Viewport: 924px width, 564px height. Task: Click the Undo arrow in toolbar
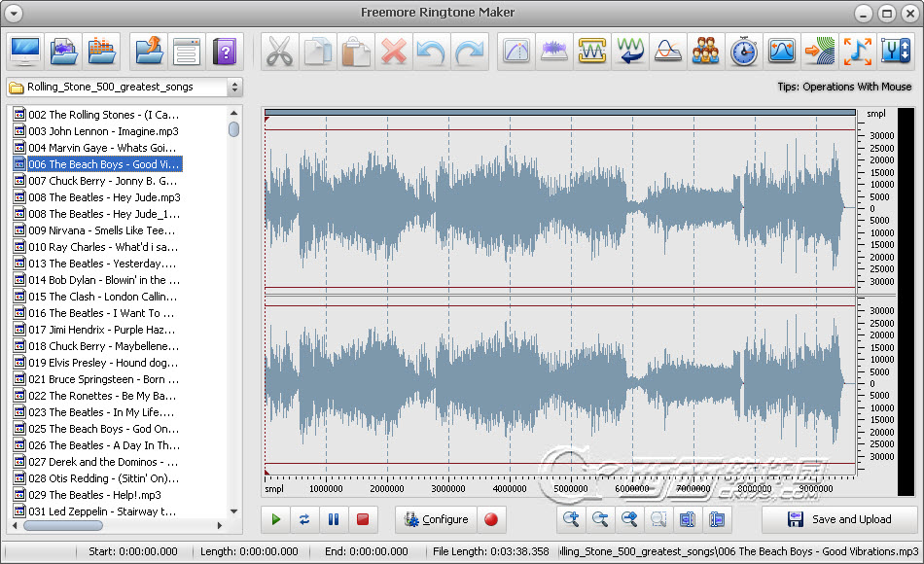[432, 51]
